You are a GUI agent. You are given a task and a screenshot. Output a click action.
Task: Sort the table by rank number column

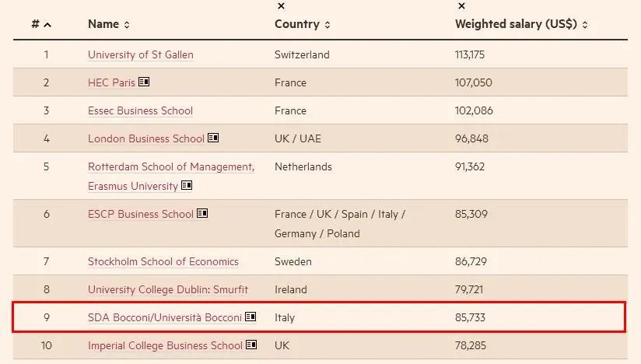click(x=41, y=24)
